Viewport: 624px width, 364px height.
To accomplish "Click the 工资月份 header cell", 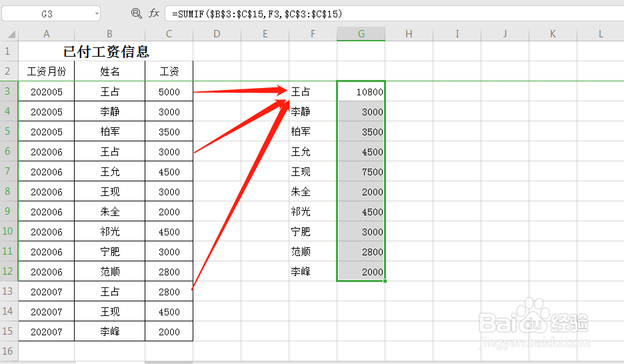I will (x=47, y=71).
